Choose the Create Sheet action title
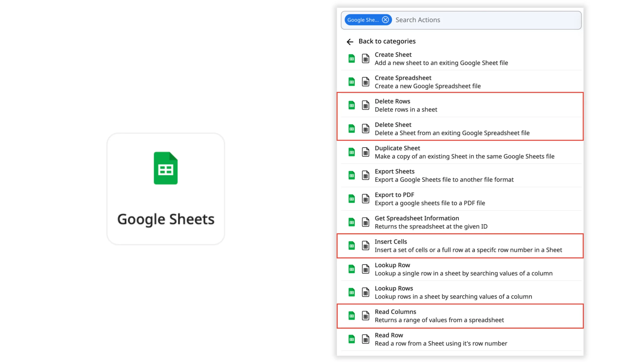Screen dimensions: 644x362 coord(393,55)
